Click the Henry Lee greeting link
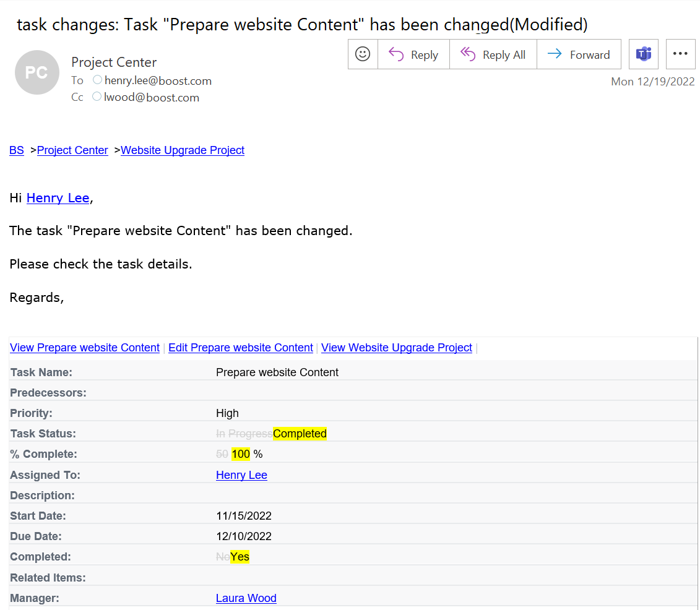This screenshot has height=610, width=700. [58, 198]
